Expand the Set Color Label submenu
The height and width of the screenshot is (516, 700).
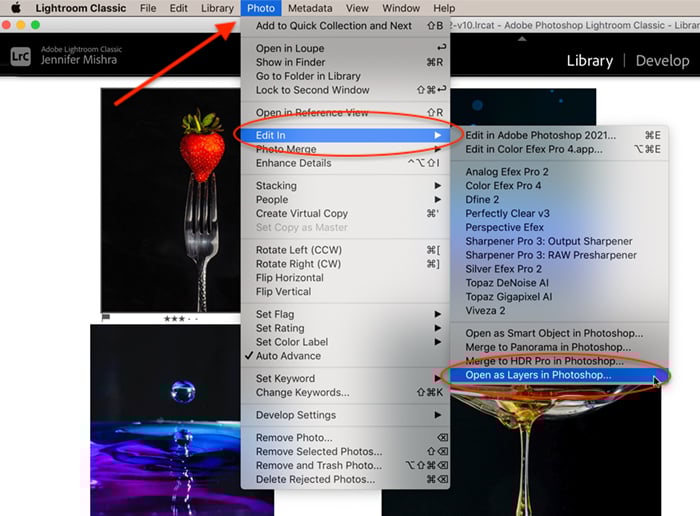345,342
